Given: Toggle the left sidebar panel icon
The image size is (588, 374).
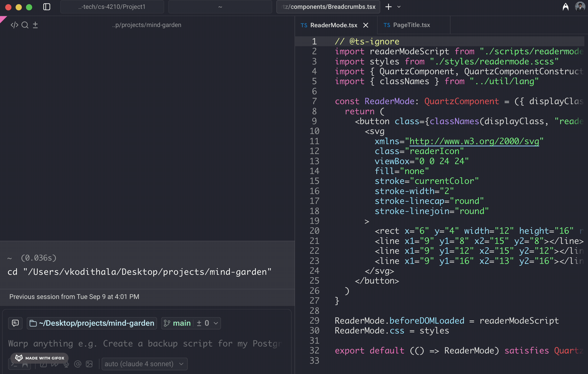Looking at the screenshot, I should click(47, 7).
